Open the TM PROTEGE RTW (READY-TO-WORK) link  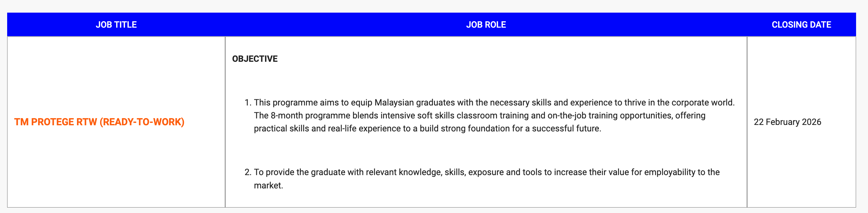99,122
